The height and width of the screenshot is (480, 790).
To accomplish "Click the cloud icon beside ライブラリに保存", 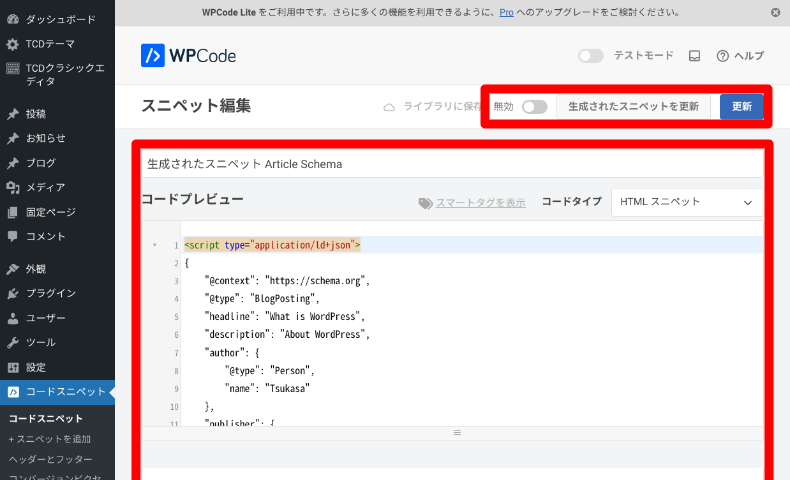I will click(389, 107).
